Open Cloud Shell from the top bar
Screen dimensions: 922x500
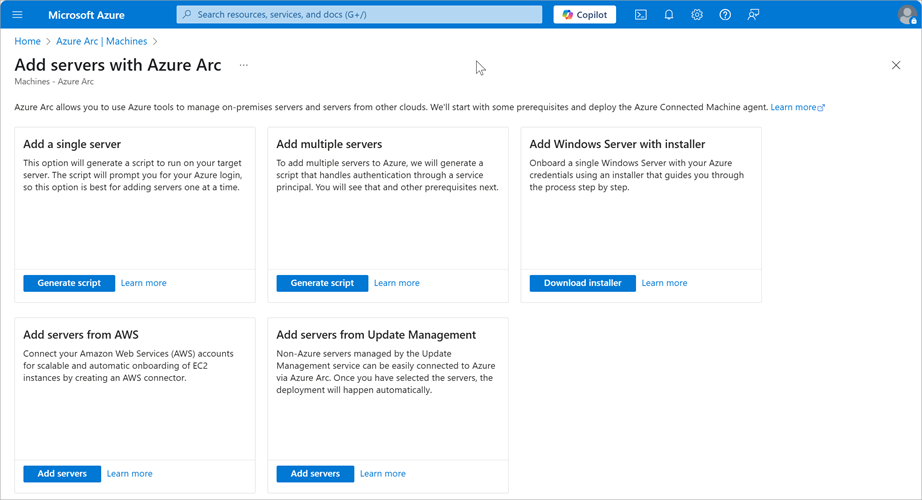641,15
